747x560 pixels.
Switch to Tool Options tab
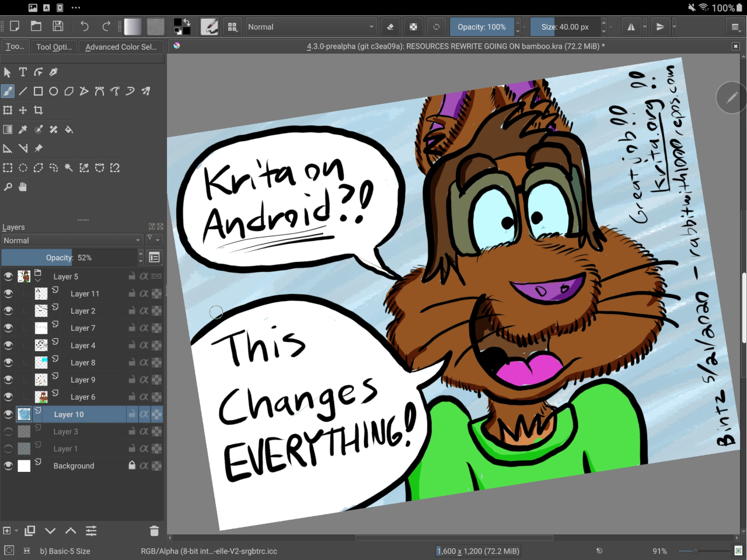[54, 47]
